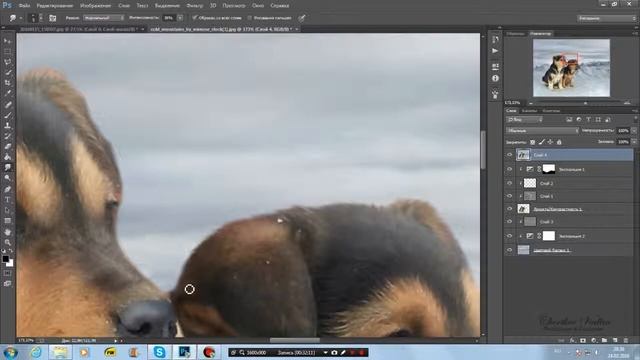This screenshot has width=640, height=360.
Task: Open the Изображение menu
Action: pyautogui.click(x=96, y=6)
